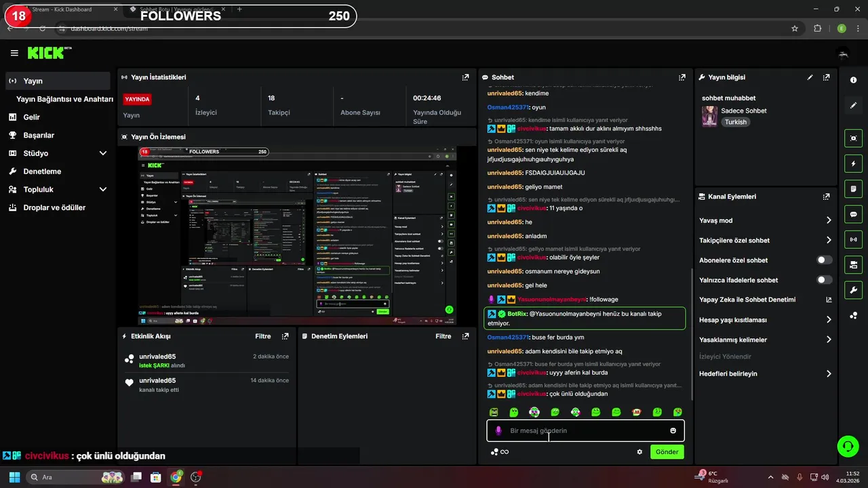868x488 pixels.
Task: Open Hedefleri belirleyin options
Action: tap(765, 373)
